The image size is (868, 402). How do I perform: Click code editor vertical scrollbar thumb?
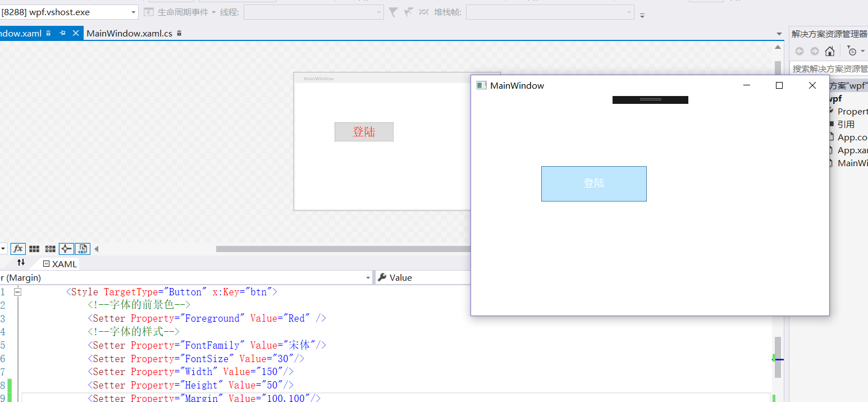[778, 357]
